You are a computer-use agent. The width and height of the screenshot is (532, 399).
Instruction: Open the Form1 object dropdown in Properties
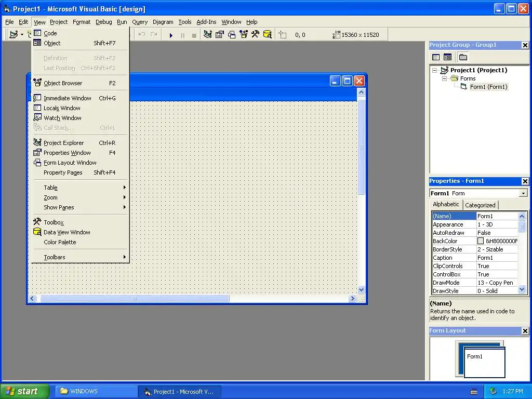pyautogui.click(x=523, y=193)
